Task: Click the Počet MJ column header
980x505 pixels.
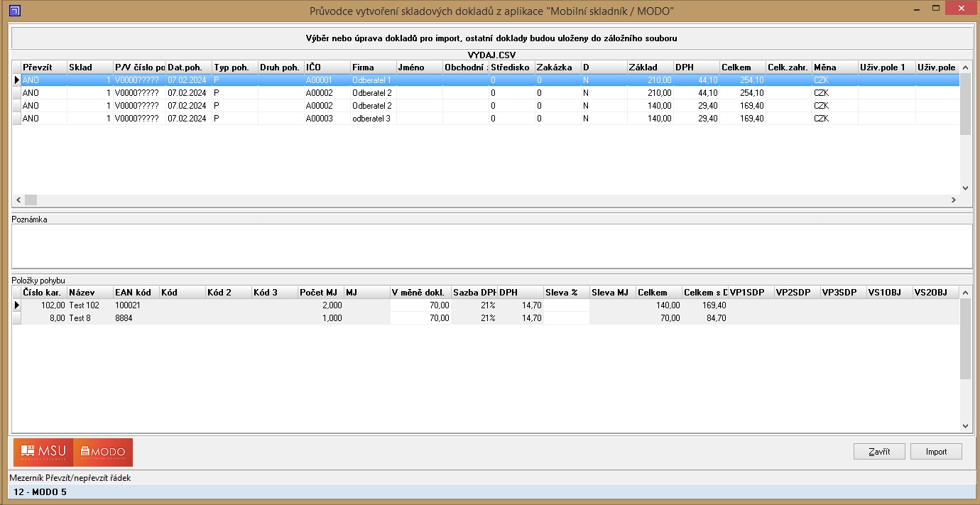Action: point(320,292)
